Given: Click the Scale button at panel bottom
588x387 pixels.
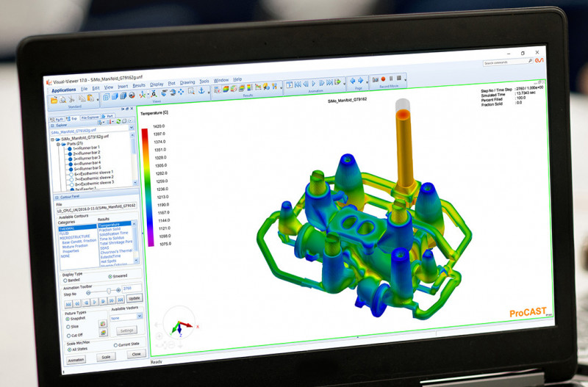Looking at the screenshot, I should (104, 357).
